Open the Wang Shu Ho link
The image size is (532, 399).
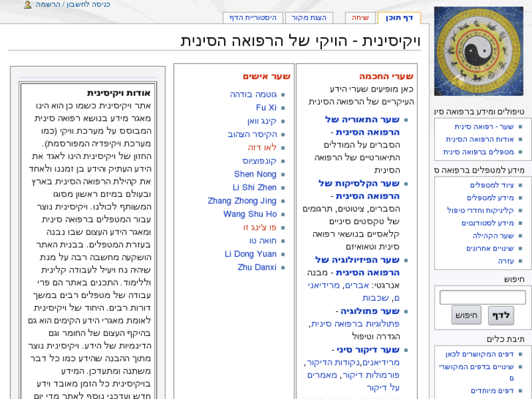click(x=250, y=214)
